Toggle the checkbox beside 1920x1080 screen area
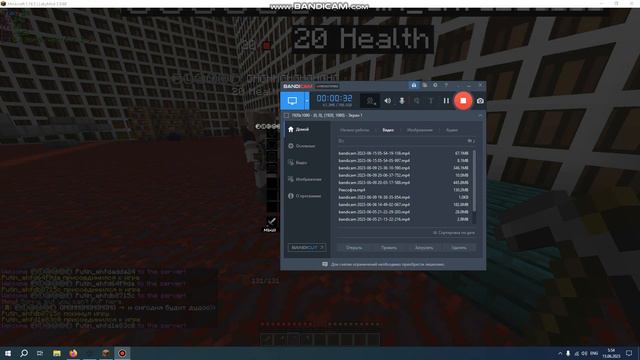The image size is (640, 360). [287, 116]
